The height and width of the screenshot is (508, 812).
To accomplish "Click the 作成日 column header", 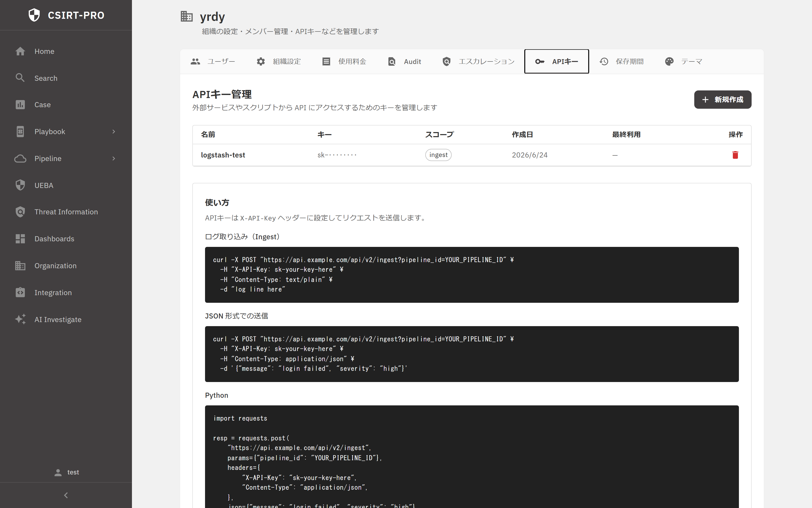I will 522,134.
